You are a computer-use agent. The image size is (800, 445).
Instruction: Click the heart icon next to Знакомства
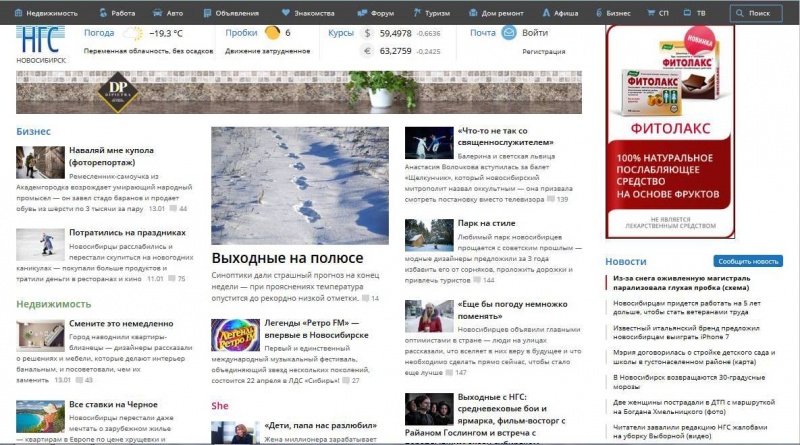[x=286, y=14]
